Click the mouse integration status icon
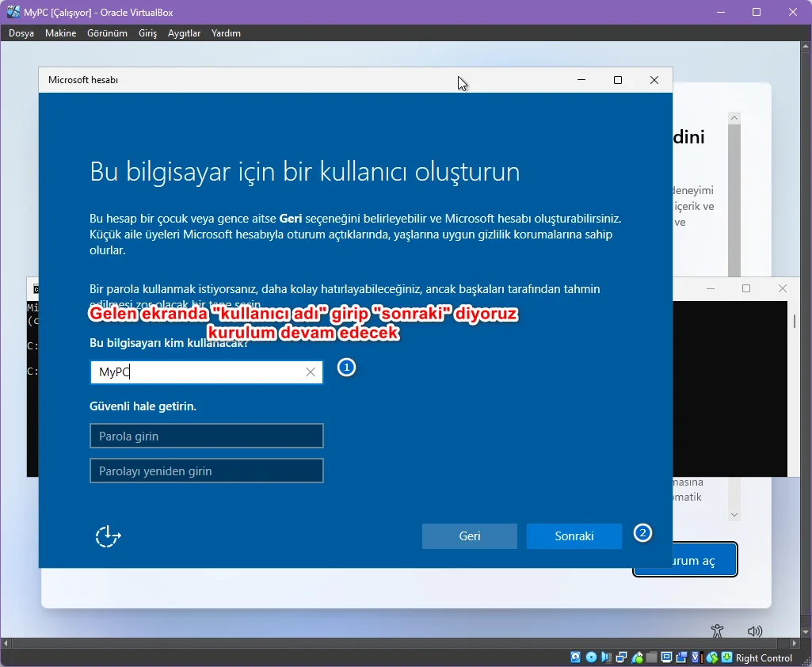This screenshot has height=667, width=812. click(712, 657)
